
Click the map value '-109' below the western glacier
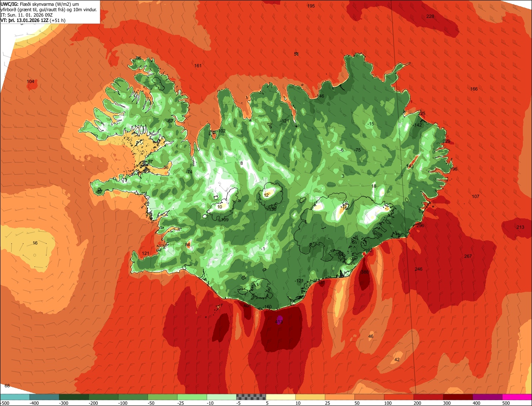(224, 220)
